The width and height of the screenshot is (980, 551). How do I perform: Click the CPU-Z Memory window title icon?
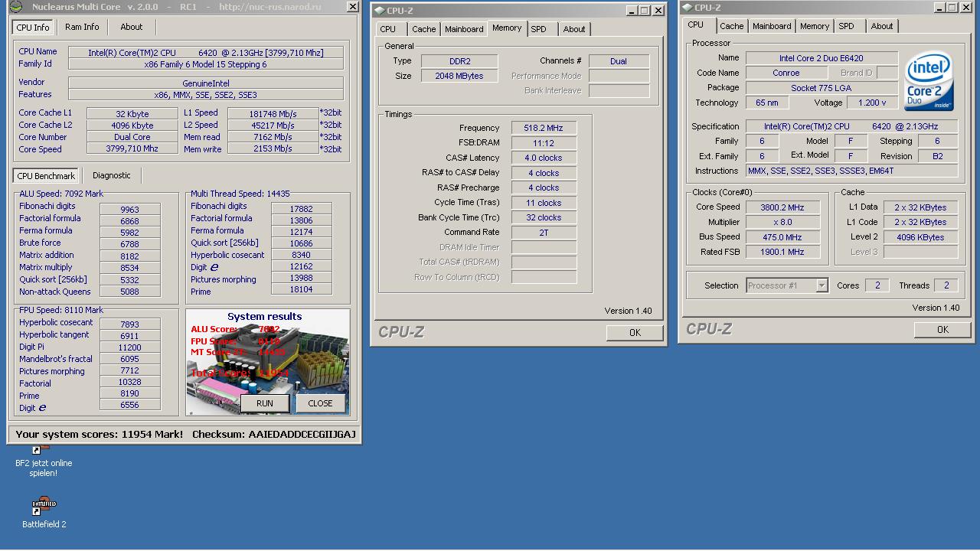tap(380, 11)
